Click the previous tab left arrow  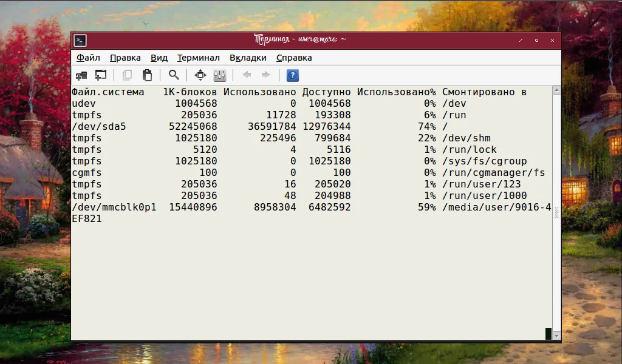247,75
